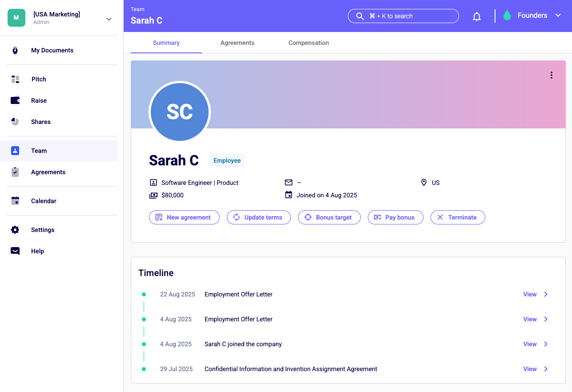Open Calendar icon in sidebar
Screen dimensions: 572x392
click(x=15, y=201)
